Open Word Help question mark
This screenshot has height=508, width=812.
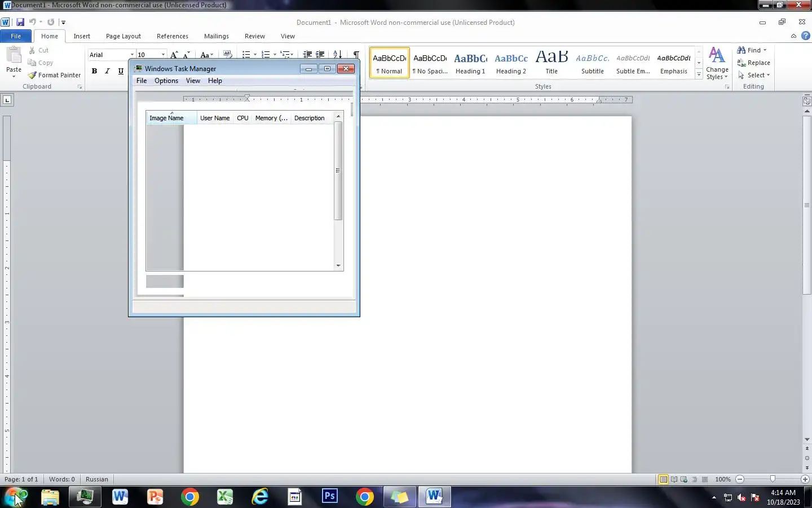coord(806,36)
